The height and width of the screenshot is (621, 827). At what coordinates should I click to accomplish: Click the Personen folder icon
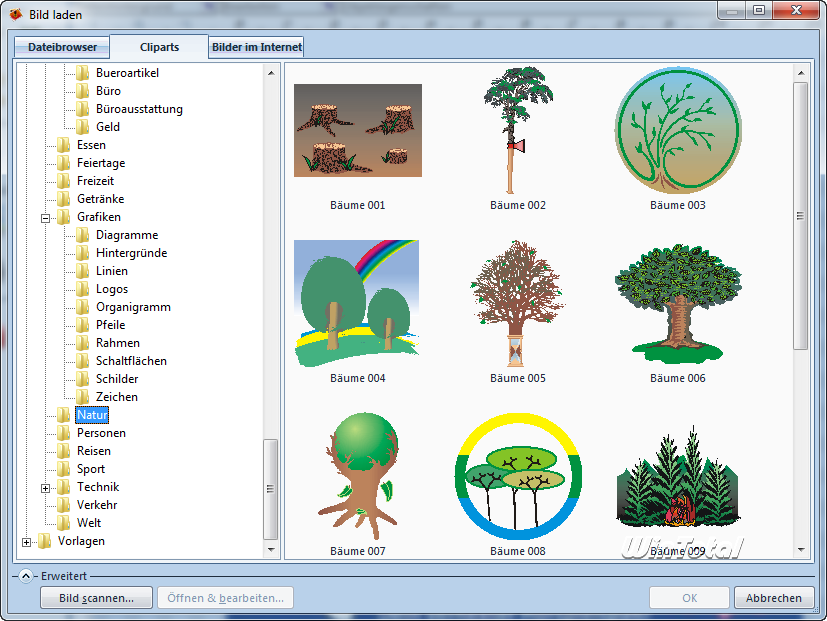[64, 433]
